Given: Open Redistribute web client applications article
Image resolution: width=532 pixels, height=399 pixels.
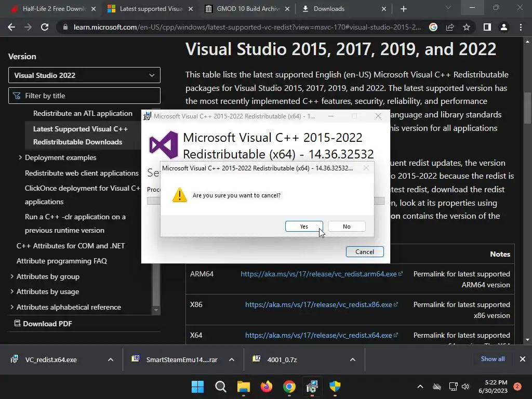Looking at the screenshot, I should pyautogui.click(x=82, y=173).
